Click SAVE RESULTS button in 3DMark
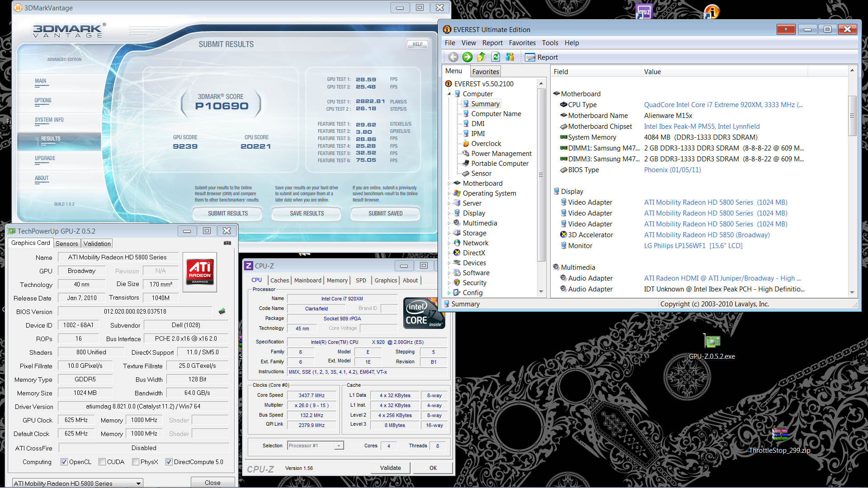The width and height of the screenshot is (868, 488). pyautogui.click(x=307, y=213)
